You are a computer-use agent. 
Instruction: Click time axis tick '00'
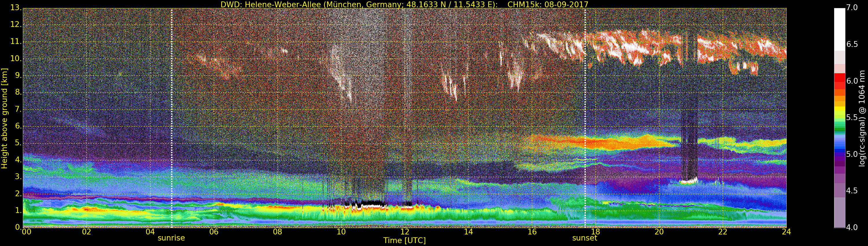click(27, 232)
